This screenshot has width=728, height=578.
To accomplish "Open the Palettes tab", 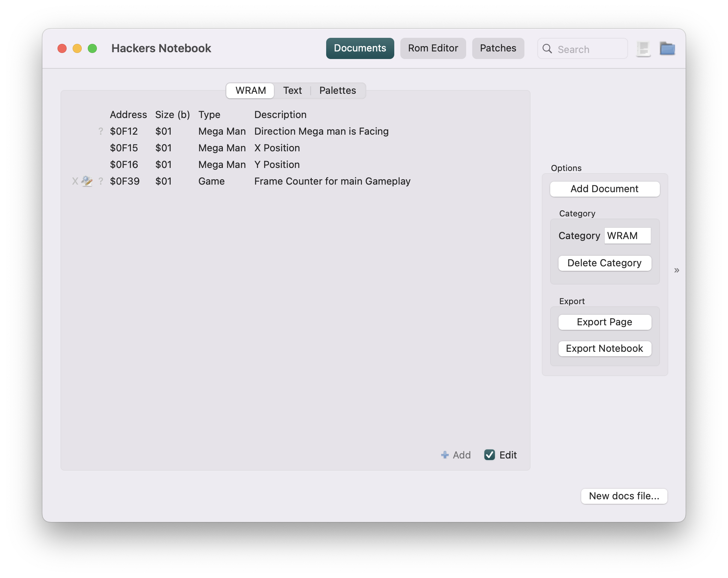I will [x=337, y=90].
